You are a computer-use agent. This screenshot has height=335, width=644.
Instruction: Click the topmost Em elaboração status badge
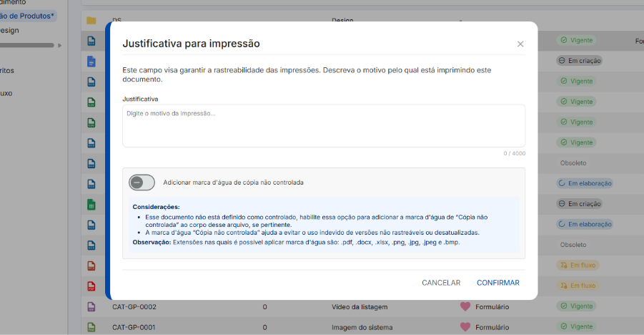coord(585,183)
